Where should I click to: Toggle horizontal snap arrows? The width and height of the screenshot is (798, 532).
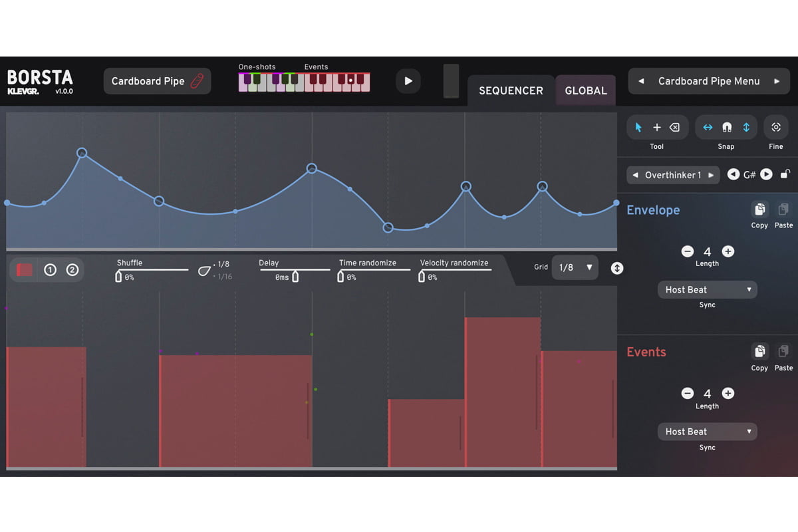coord(708,128)
